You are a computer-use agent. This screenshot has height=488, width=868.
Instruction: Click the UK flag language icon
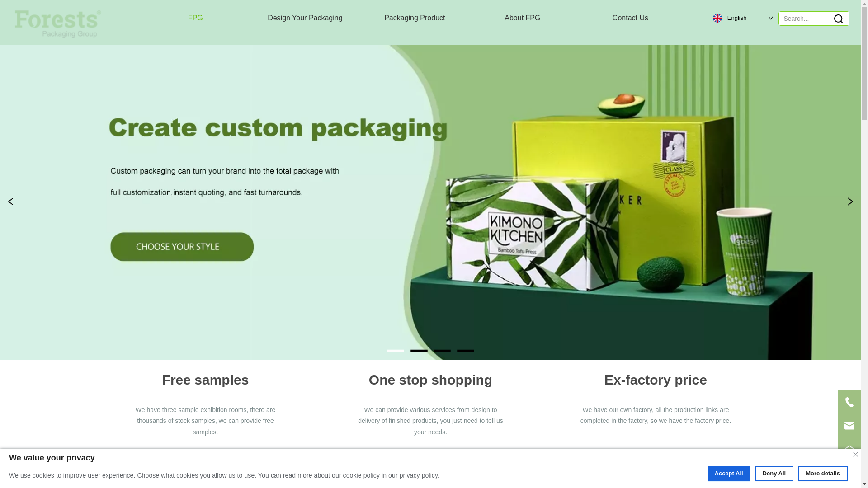coord(717,18)
